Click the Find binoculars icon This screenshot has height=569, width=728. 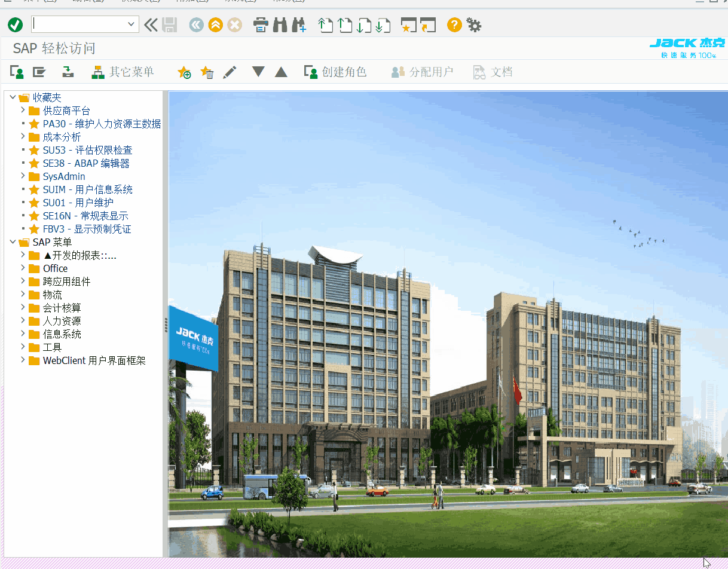[280, 25]
